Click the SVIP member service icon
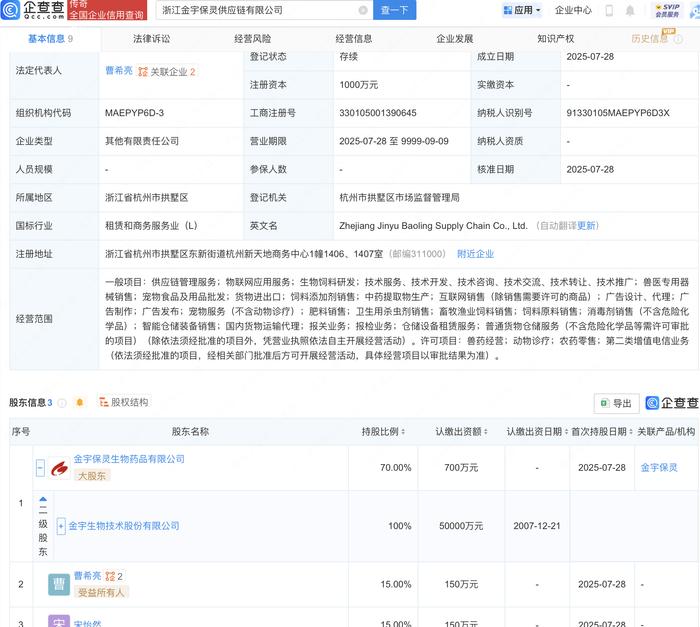Viewport: 700px width, 627px height. click(667, 10)
